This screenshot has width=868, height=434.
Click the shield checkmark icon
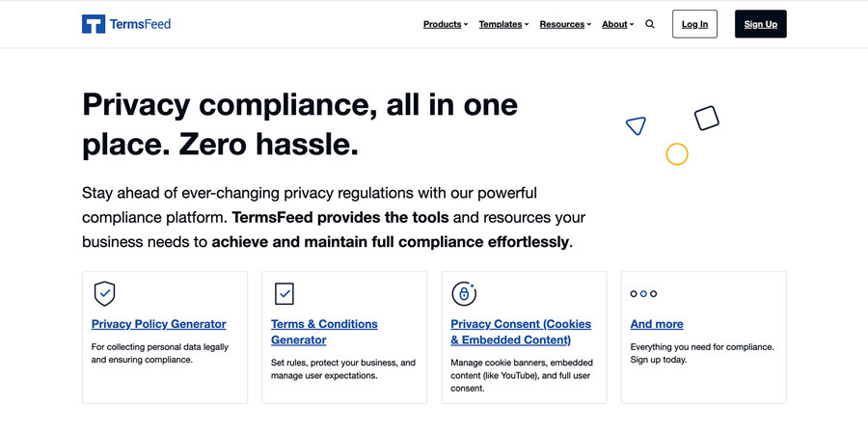point(104,293)
